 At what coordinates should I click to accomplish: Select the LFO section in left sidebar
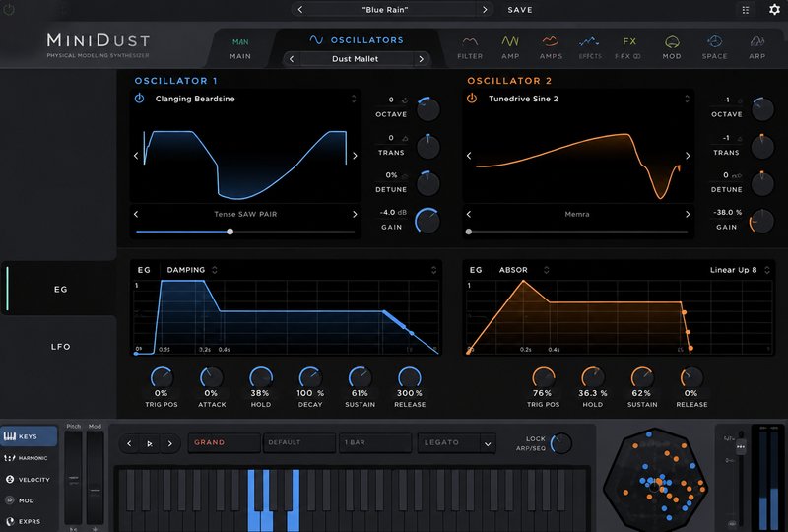[60, 347]
